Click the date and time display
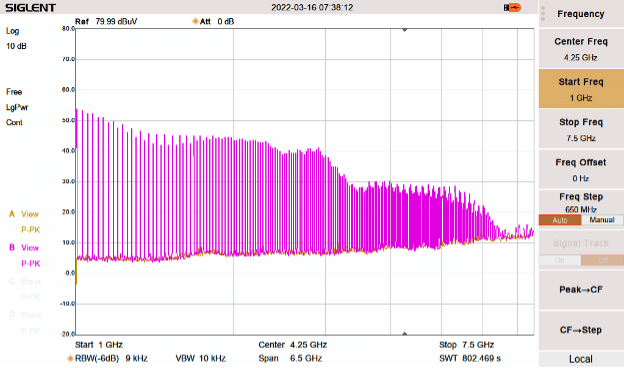The image size is (624, 368). point(312,8)
